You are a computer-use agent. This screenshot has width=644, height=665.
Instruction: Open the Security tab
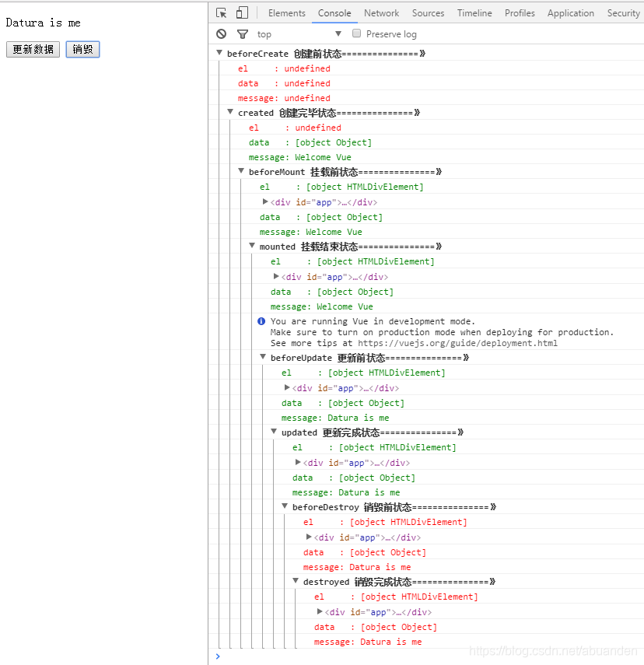[623, 13]
